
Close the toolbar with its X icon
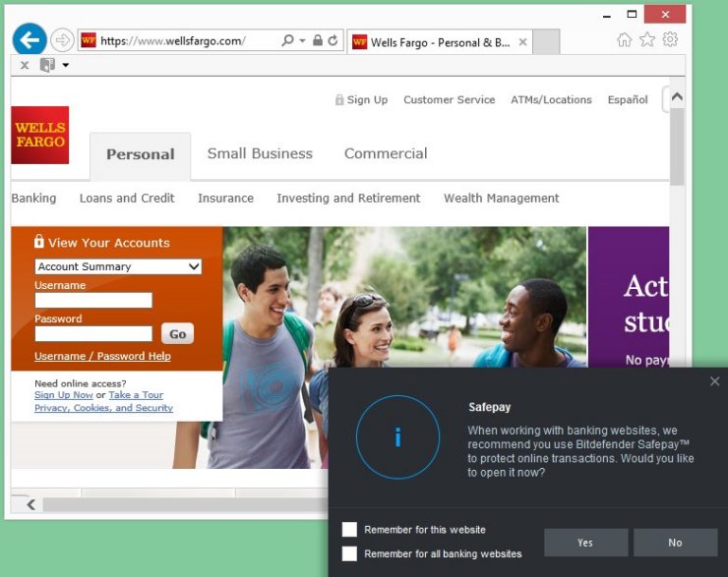click(25, 66)
